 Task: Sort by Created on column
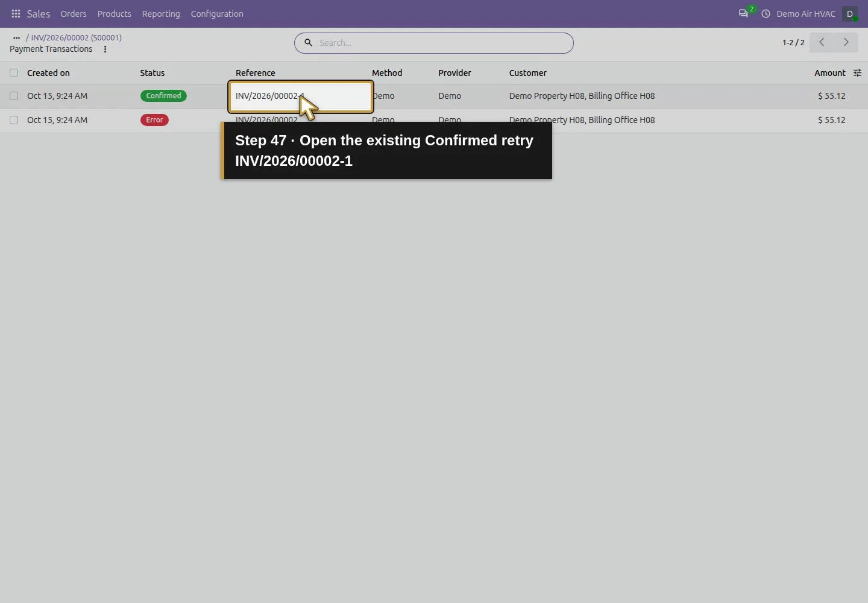pyautogui.click(x=48, y=73)
